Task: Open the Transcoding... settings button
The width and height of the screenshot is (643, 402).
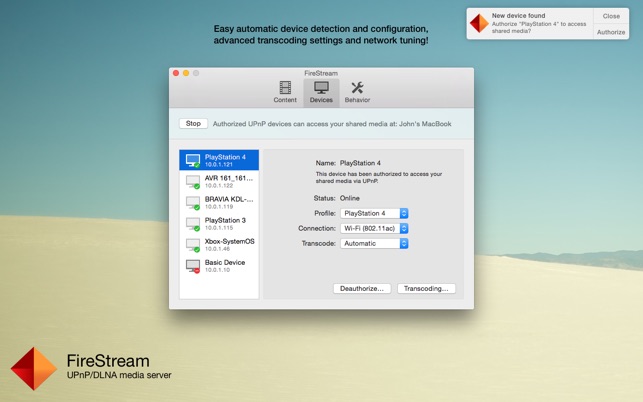Action: [x=426, y=288]
